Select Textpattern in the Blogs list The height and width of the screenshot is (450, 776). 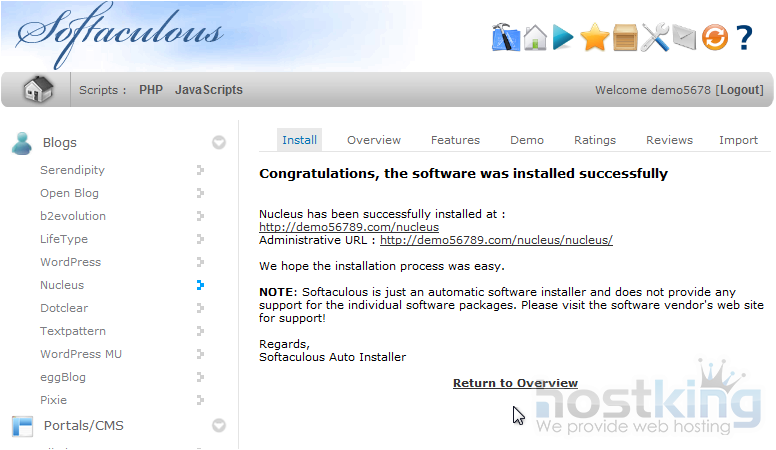(x=73, y=331)
